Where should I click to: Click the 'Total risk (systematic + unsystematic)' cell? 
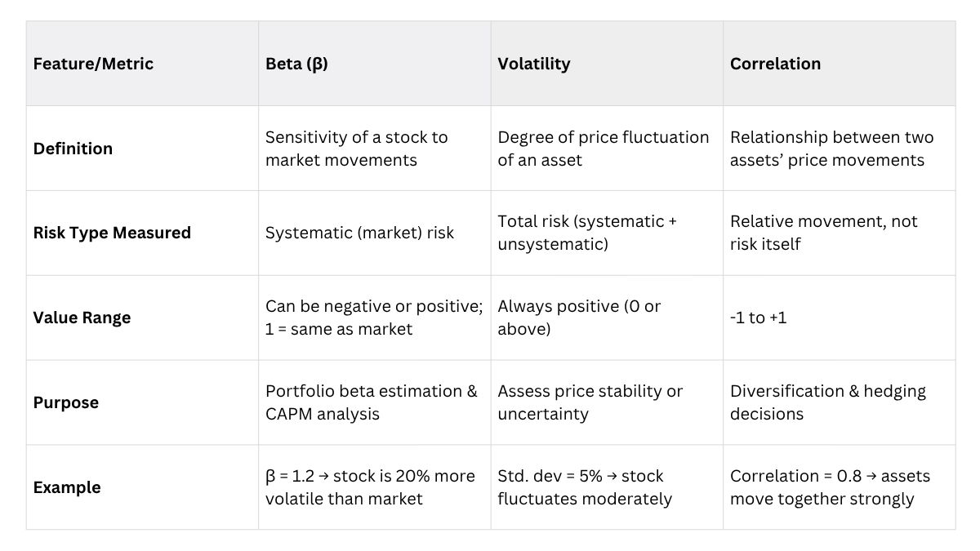(x=587, y=233)
